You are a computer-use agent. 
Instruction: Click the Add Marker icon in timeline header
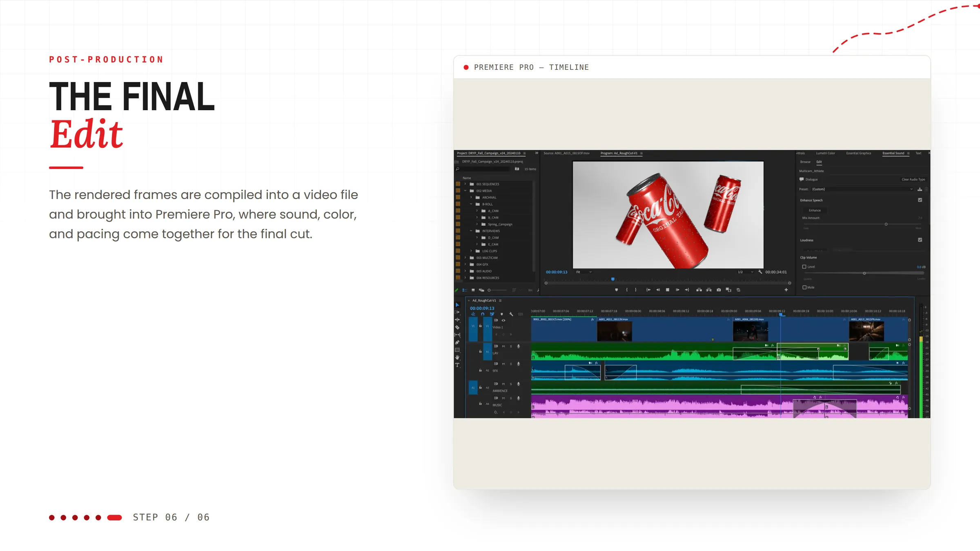(x=502, y=314)
